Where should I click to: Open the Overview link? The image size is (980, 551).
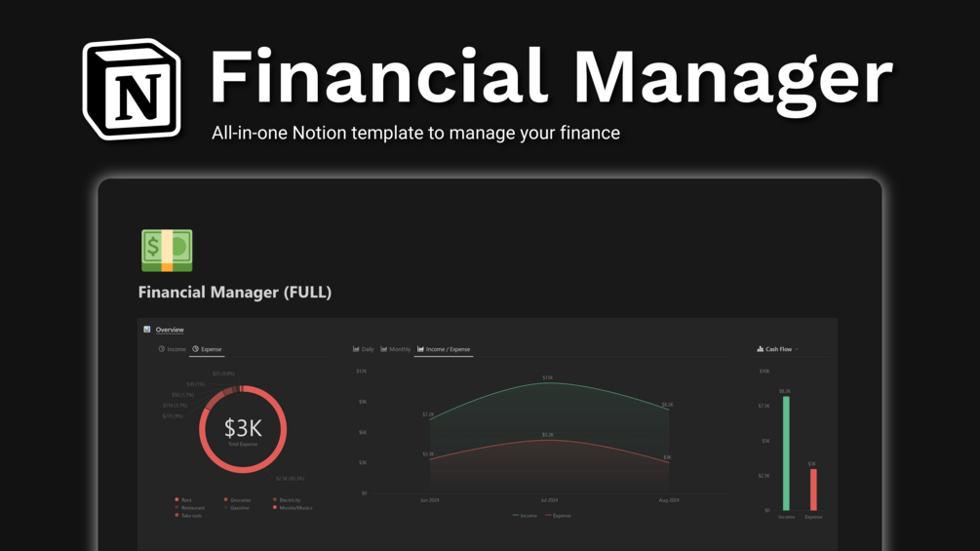tap(170, 330)
